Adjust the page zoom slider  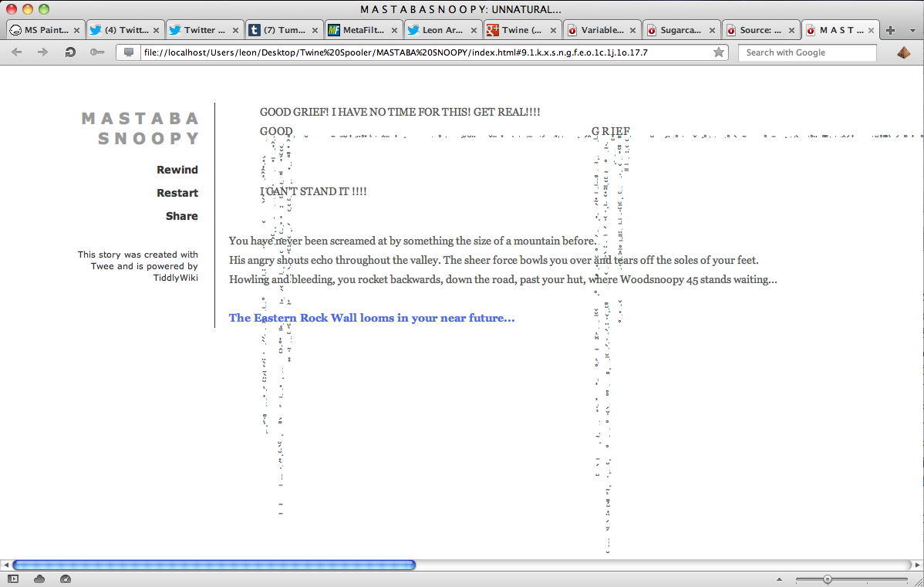(x=827, y=579)
